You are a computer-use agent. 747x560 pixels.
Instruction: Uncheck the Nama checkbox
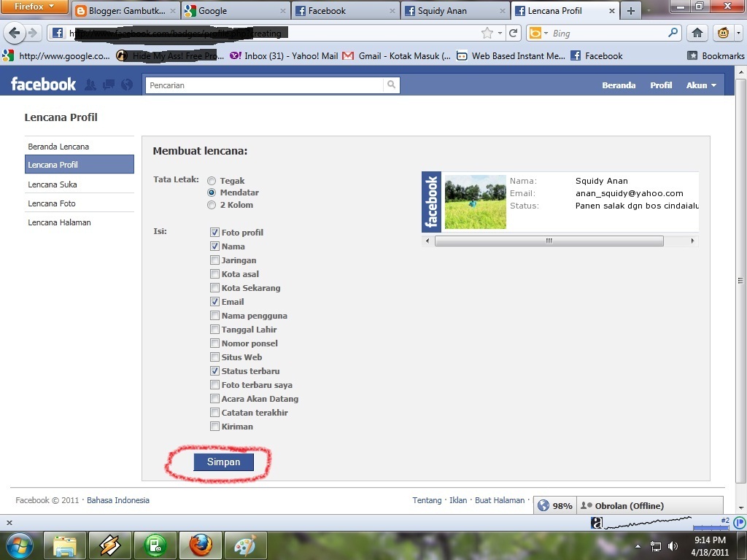click(x=215, y=246)
